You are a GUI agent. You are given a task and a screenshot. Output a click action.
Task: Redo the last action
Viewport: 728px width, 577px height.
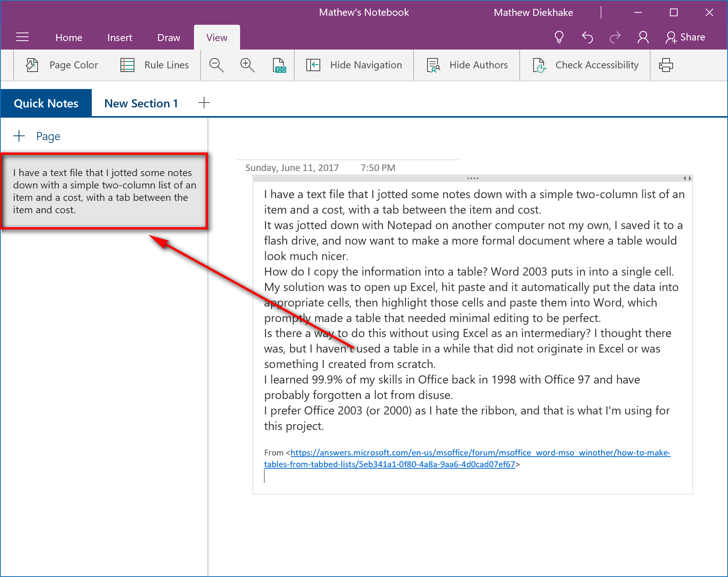tap(615, 37)
